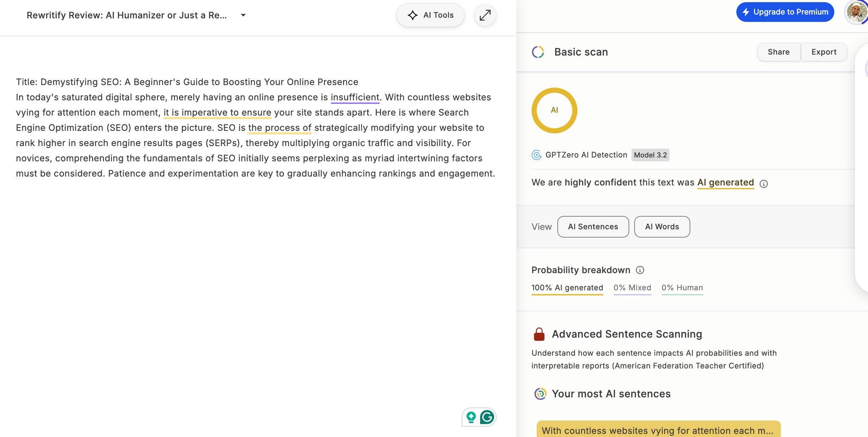Open the AI Tools menu
The image size is (868, 437).
pyautogui.click(x=430, y=15)
